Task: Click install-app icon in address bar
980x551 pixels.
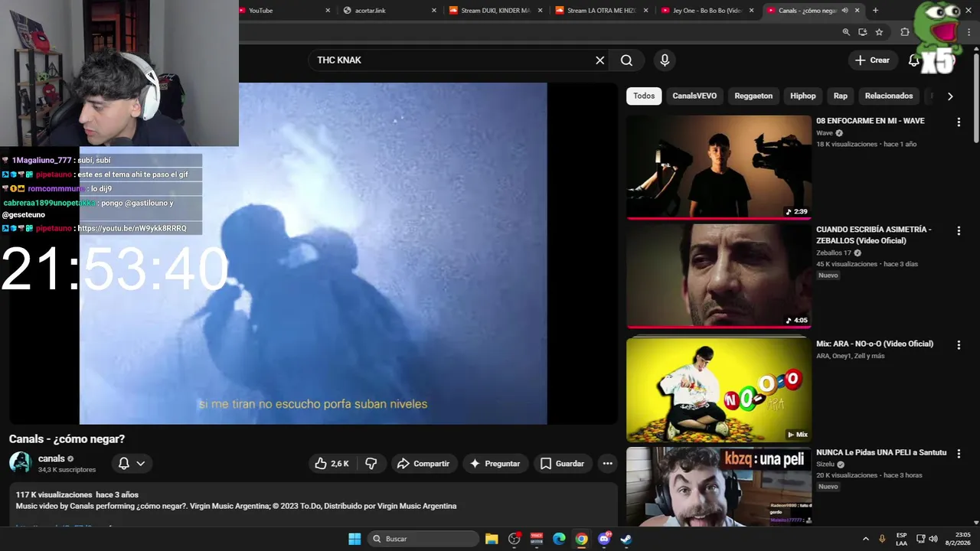Action: [x=863, y=32]
